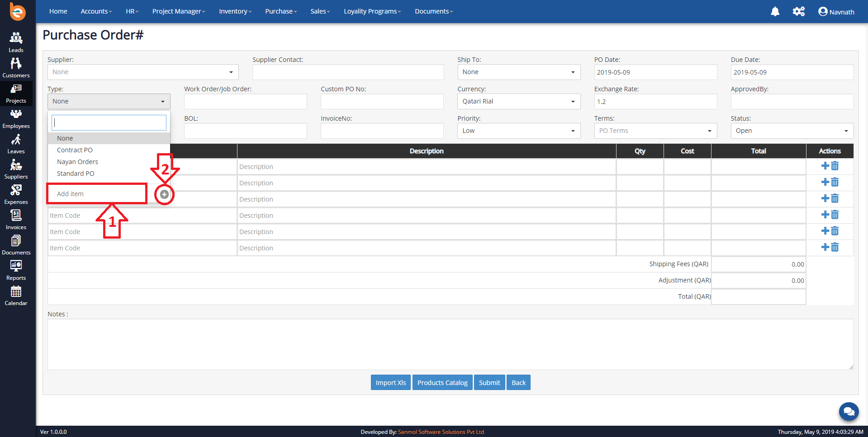Expand the Inventory menu

pos(235,11)
